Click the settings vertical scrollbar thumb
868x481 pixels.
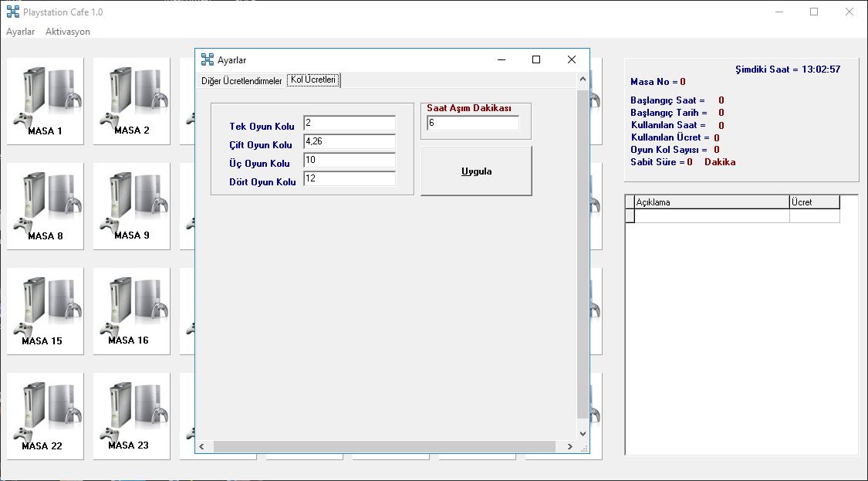click(583, 254)
